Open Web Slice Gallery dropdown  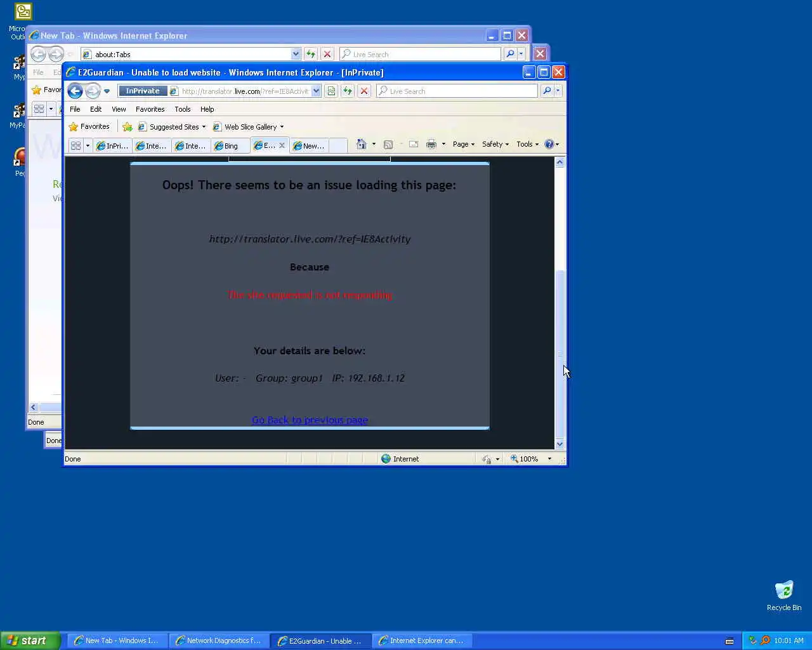coord(248,126)
